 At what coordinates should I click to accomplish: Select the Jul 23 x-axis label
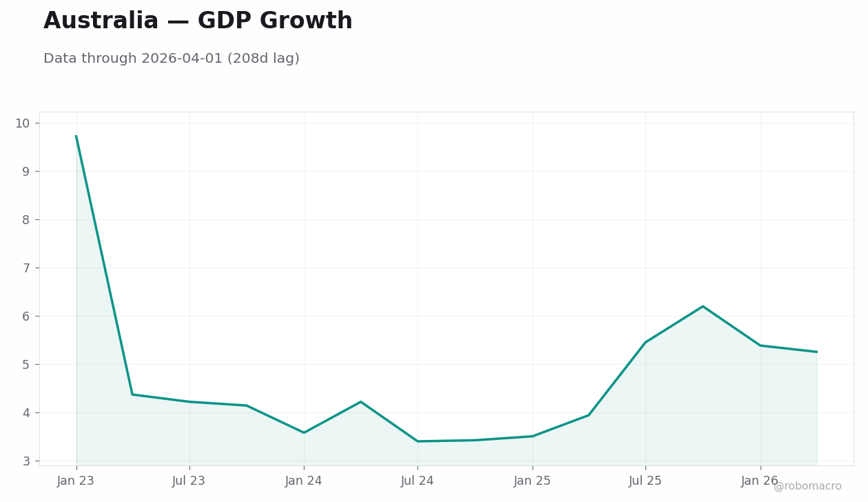point(189,481)
